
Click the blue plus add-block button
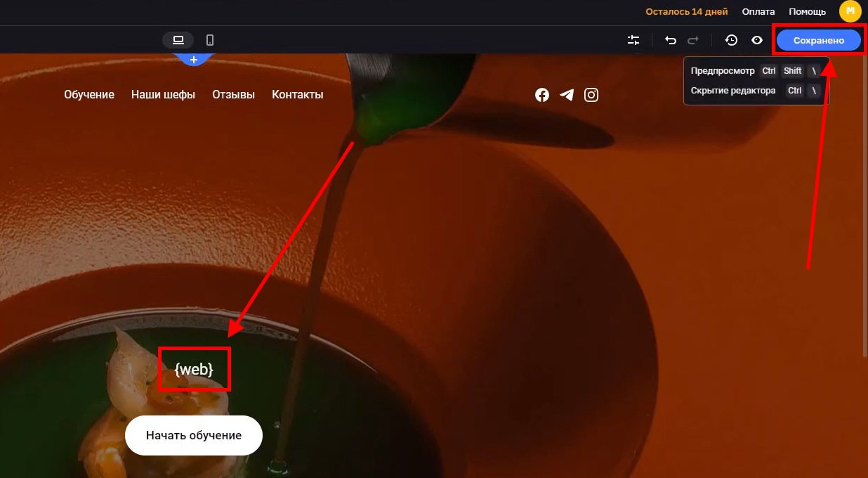point(194,60)
